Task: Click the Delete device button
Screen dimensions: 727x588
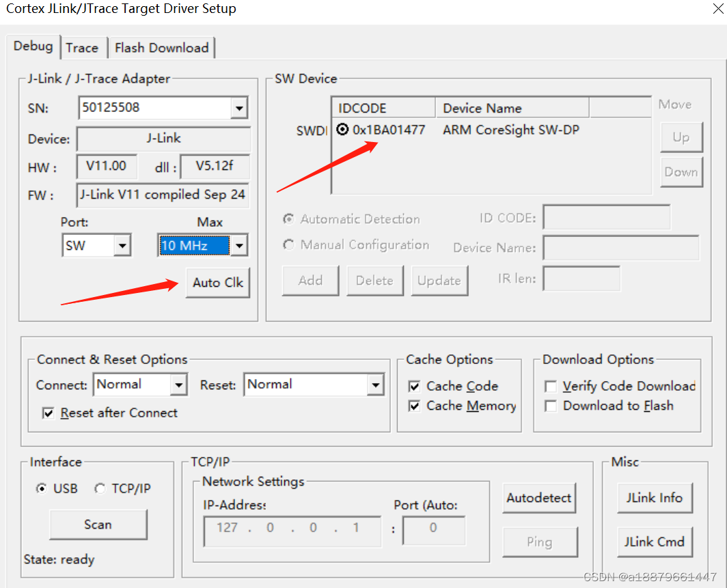Action: 374,281
